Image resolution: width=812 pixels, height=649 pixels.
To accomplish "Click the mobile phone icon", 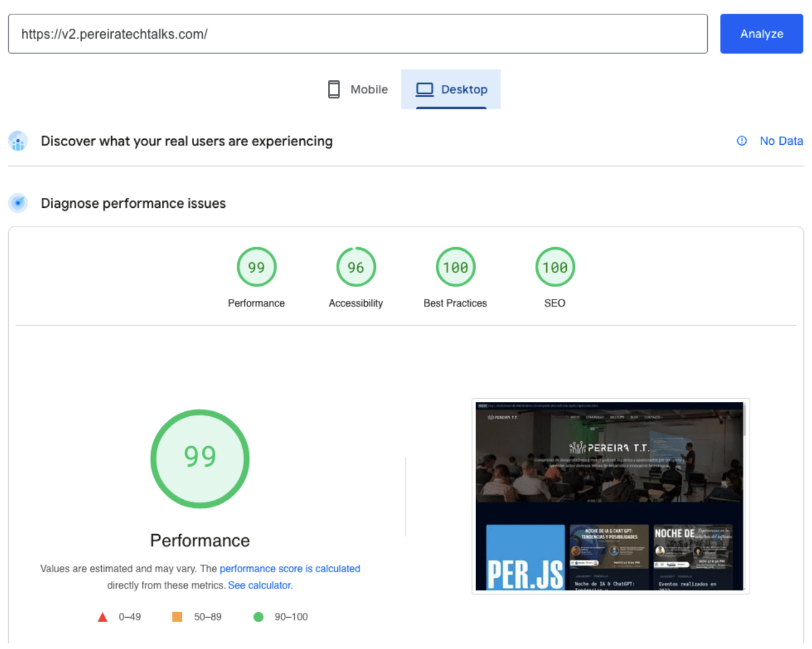I will pos(334,89).
